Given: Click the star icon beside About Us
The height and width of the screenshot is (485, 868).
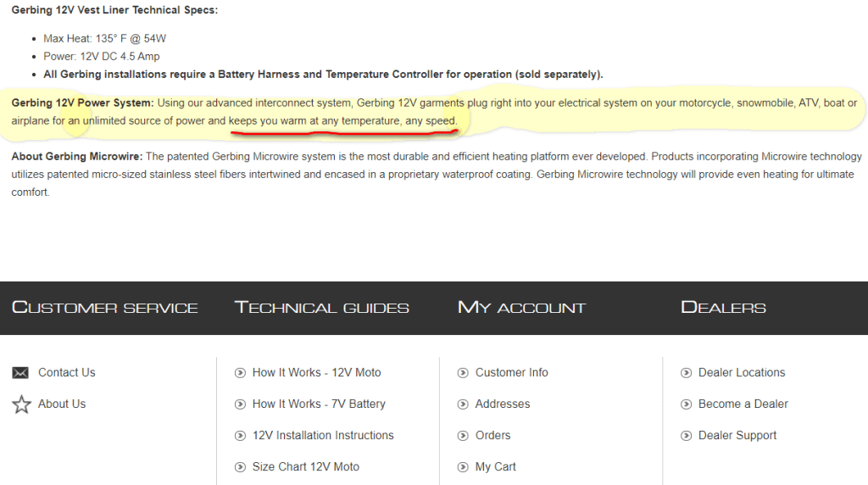Looking at the screenshot, I should click(21, 404).
